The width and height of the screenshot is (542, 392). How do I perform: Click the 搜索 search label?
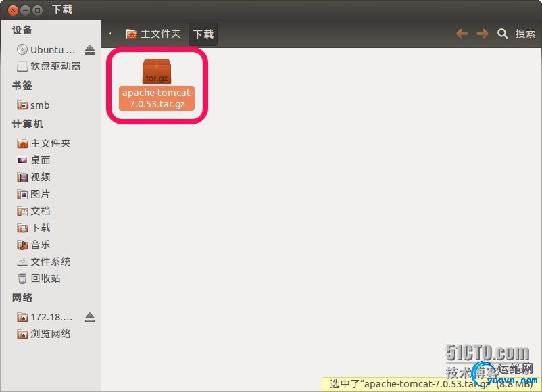click(x=525, y=34)
